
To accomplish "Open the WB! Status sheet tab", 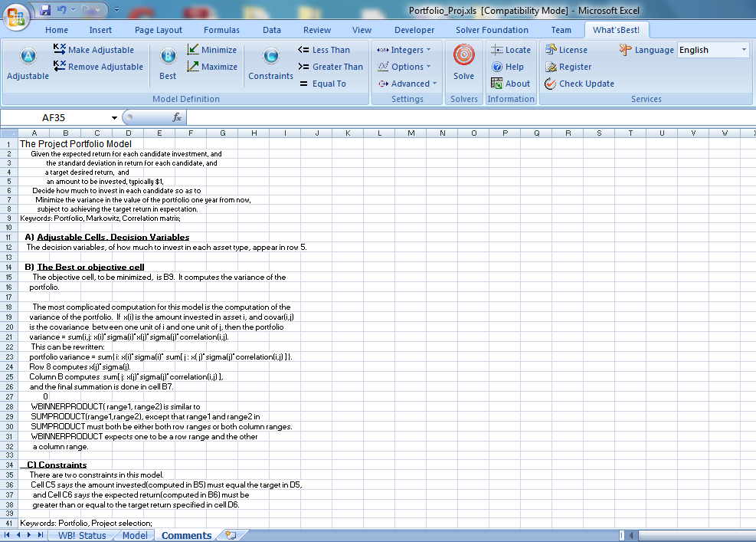I will point(82,535).
